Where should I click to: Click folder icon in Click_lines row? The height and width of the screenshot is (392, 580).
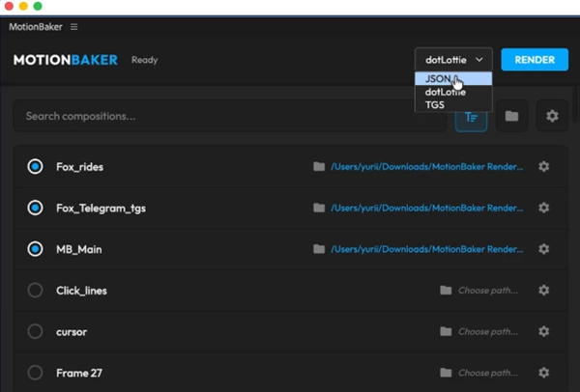[446, 291]
